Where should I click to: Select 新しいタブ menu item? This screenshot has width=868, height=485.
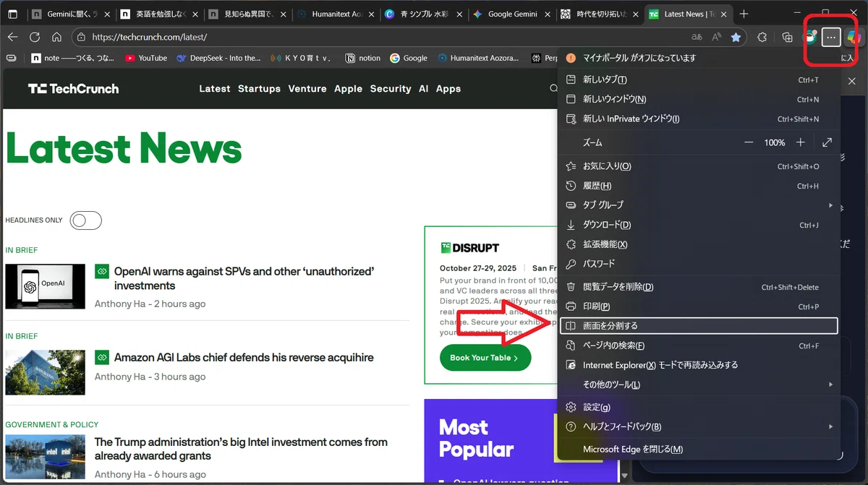pyautogui.click(x=699, y=80)
